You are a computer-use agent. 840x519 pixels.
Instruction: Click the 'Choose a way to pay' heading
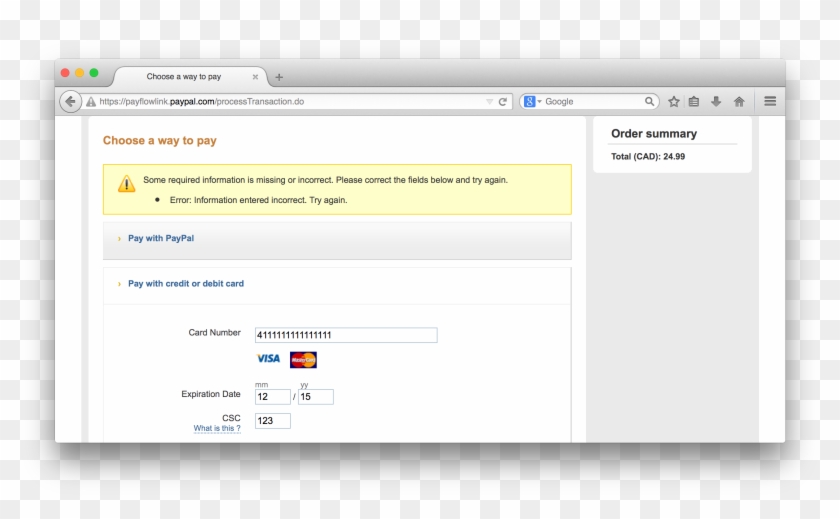pos(160,140)
